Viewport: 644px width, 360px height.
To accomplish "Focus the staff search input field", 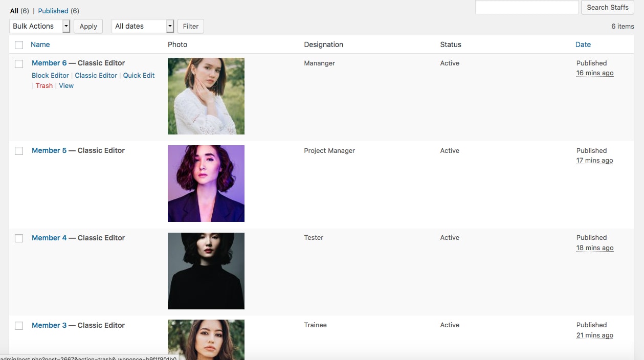I will tap(527, 7).
